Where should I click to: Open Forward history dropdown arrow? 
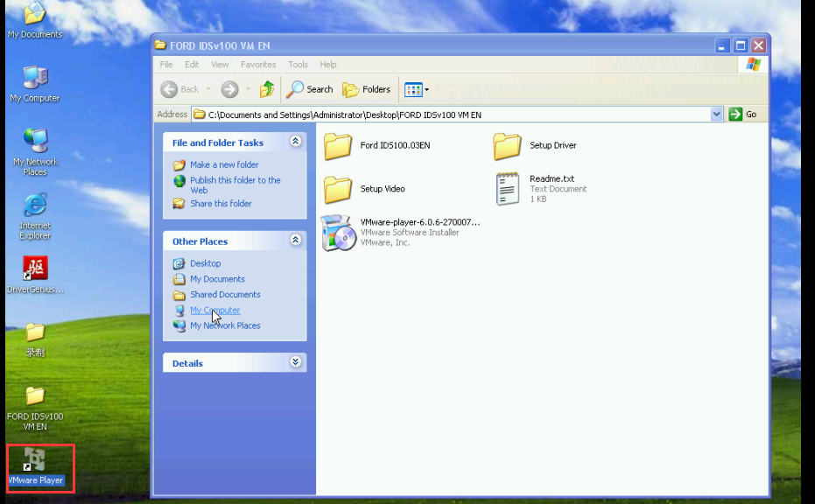click(248, 89)
